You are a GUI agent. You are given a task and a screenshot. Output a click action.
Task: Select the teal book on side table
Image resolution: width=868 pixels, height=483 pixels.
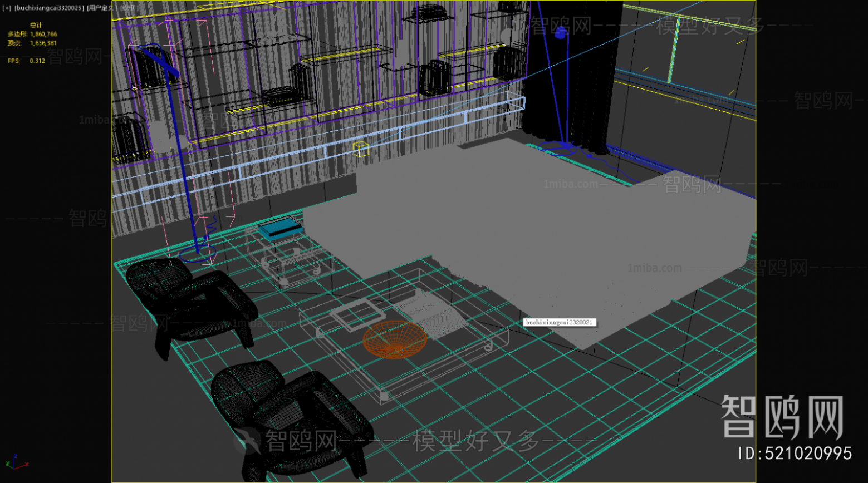click(281, 228)
